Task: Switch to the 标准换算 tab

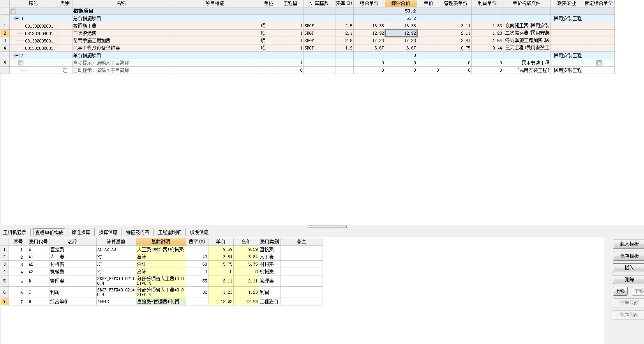Action: click(x=81, y=232)
